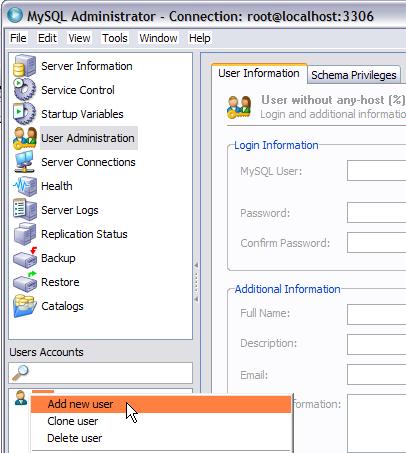Click the Users Accounts search box
The width and height of the screenshot is (406, 453).
100,373
